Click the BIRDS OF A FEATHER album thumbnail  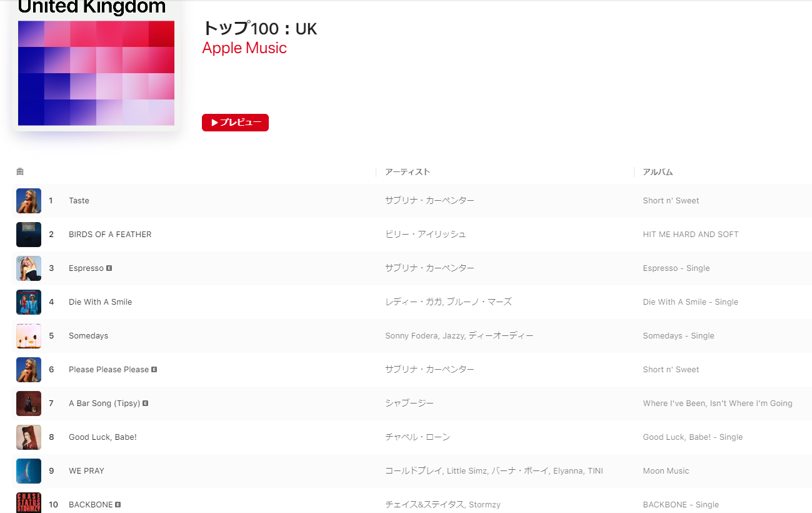29,235
